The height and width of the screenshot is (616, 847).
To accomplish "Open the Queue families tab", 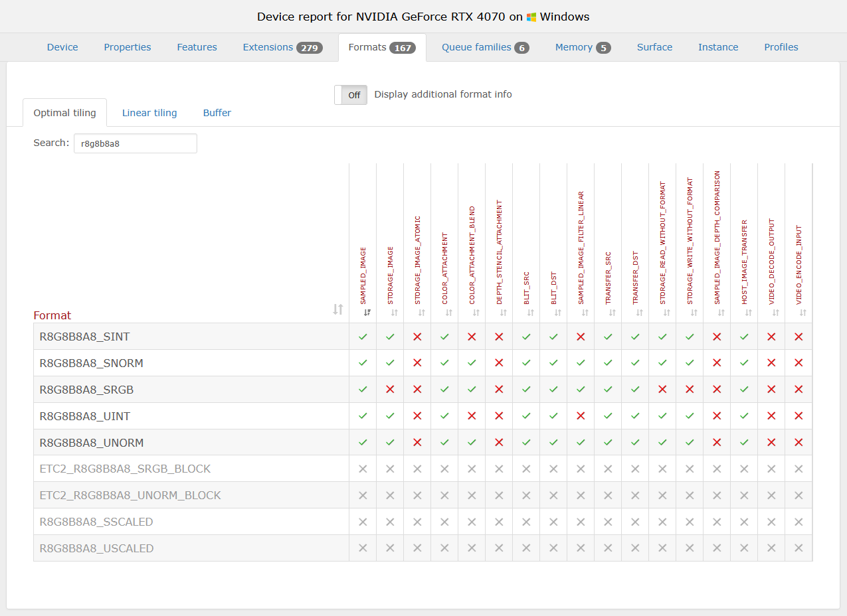I will click(x=486, y=47).
